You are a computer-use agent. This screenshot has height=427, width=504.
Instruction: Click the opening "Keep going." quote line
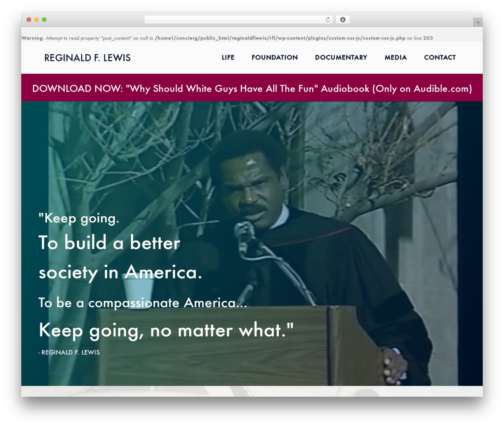coord(79,218)
